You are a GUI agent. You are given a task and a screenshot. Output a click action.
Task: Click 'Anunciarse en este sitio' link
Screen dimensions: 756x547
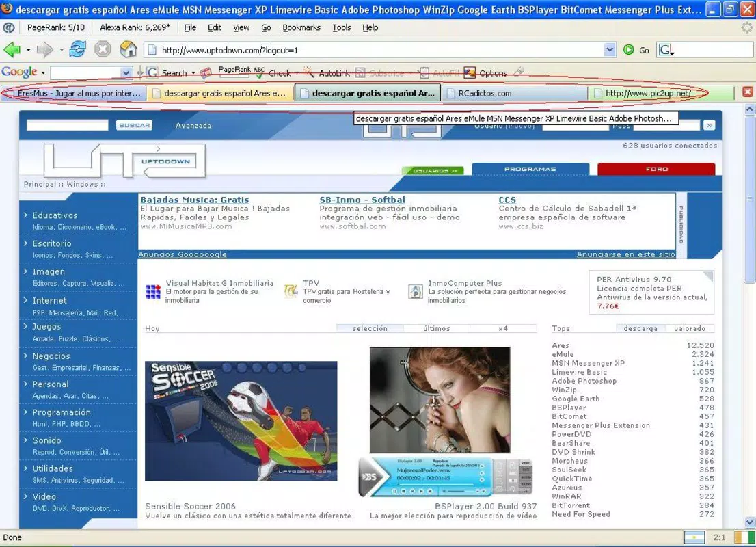[626, 254]
